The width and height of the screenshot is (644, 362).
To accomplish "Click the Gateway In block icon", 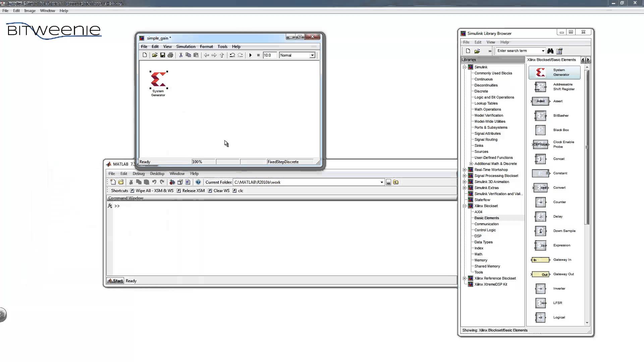I will tap(540, 259).
